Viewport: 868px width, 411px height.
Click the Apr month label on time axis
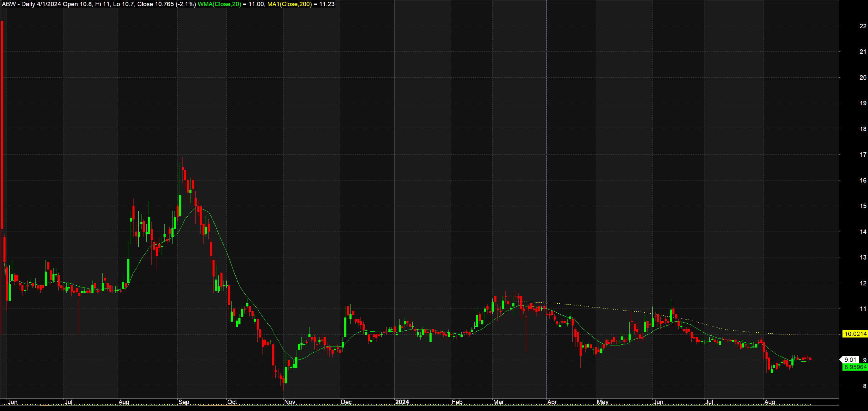tap(552, 402)
